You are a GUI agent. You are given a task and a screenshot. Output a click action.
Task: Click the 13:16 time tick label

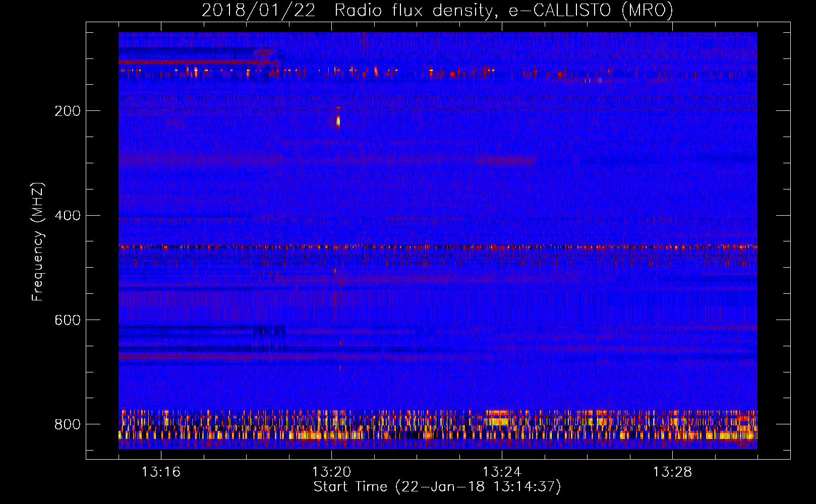(161, 472)
